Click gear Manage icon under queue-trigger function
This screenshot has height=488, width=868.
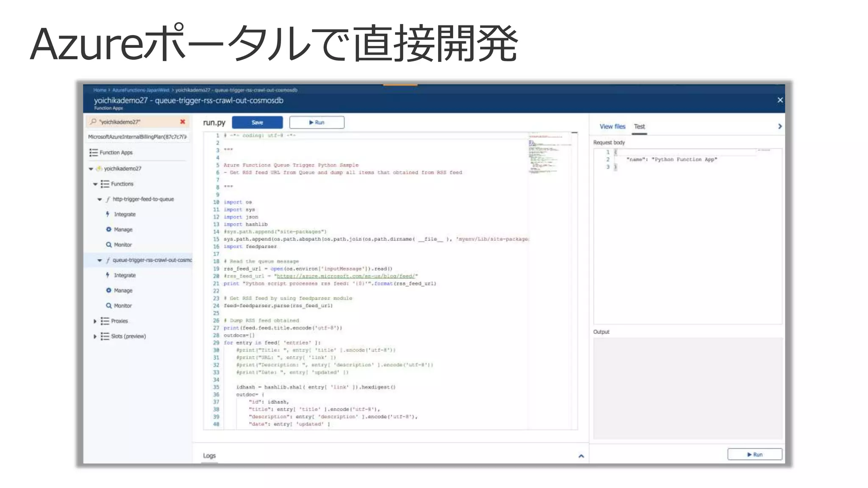108,291
